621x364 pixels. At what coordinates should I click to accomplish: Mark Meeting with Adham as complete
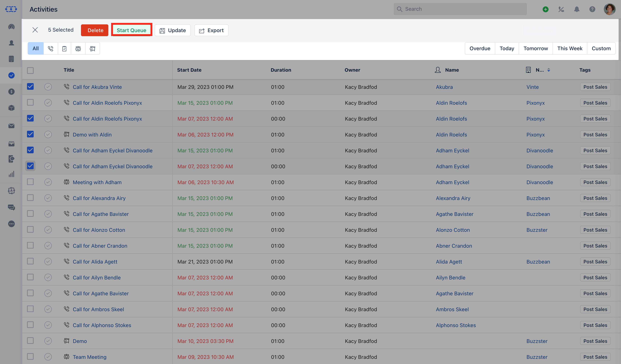tap(48, 182)
